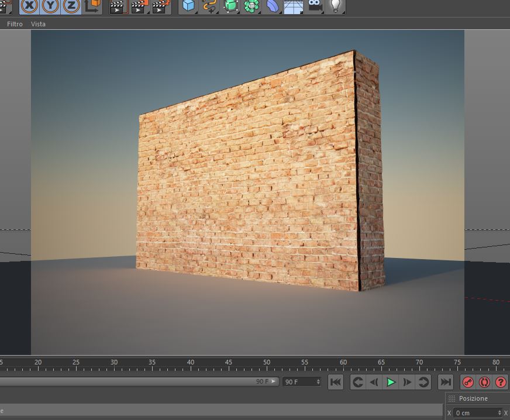Viewport: 510px width, 420px height.
Task: Click the red Record keyframe key icon
Action: 468,382
